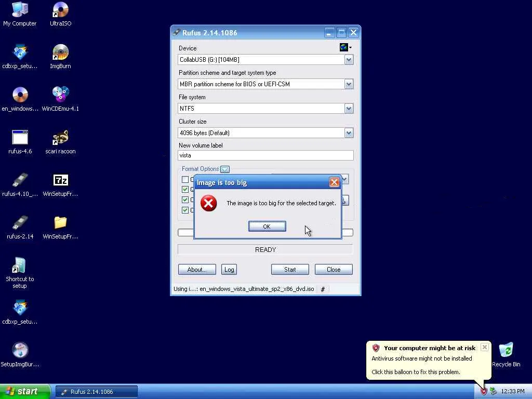Click the security shield tray icon
Image resolution: width=532 pixels, height=399 pixels.
point(484,392)
